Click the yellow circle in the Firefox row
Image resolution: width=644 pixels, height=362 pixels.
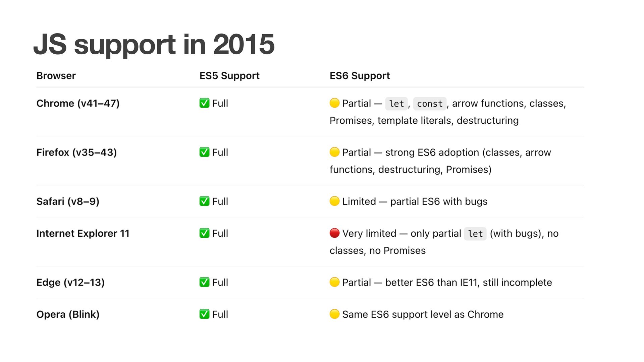tap(334, 152)
